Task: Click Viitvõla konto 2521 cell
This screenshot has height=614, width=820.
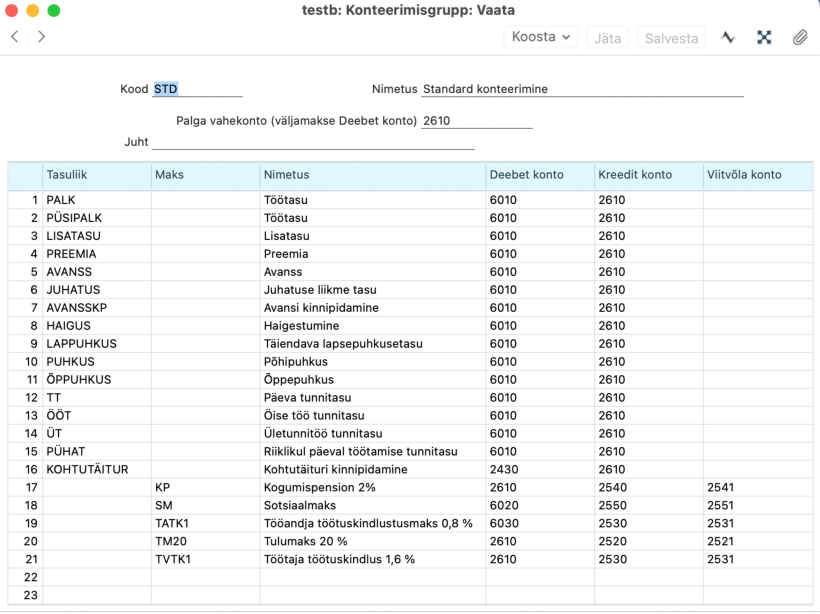Action: [758, 541]
